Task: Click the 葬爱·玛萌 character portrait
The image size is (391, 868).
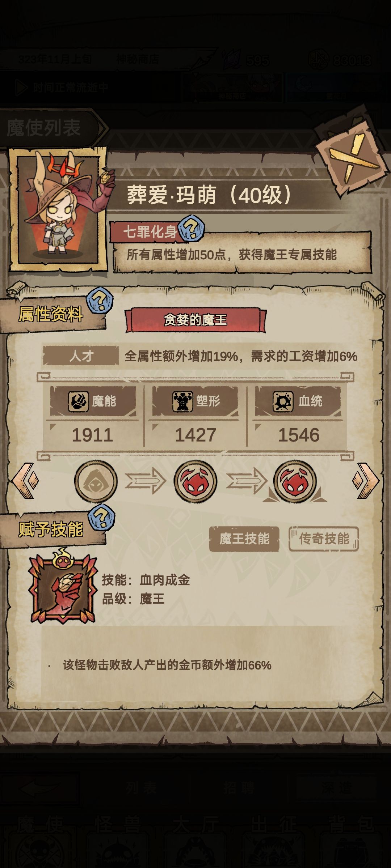Action: click(x=59, y=209)
